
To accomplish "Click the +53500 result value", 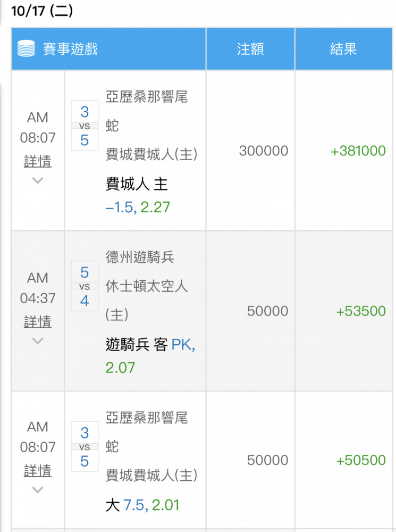I will click(x=361, y=311).
